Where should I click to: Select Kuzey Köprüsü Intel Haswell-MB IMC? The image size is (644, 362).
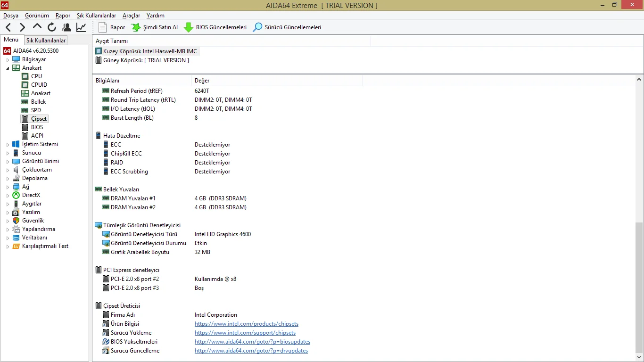pyautogui.click(x=146, y=51)
